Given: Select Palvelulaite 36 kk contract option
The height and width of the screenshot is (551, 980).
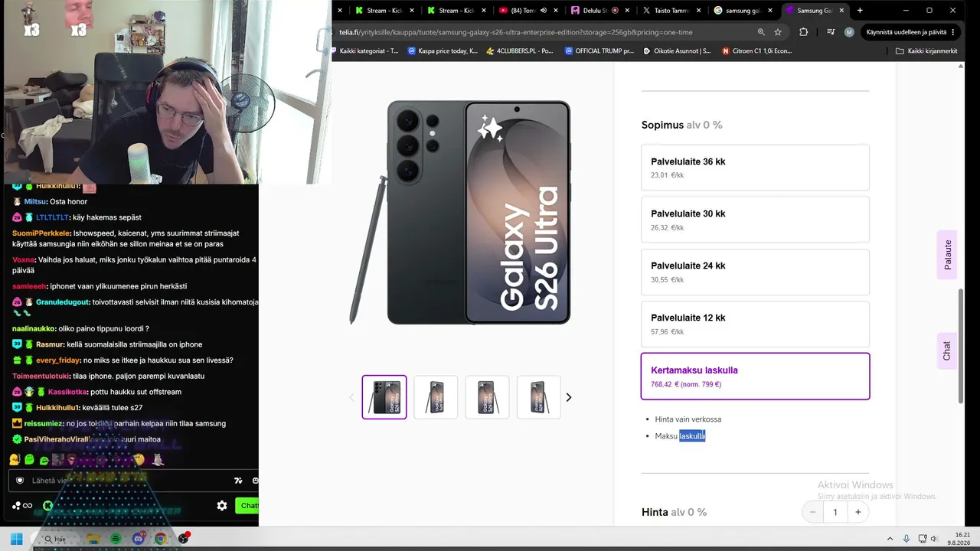Looking at the screenshot, I should click(x=755, y=168).
